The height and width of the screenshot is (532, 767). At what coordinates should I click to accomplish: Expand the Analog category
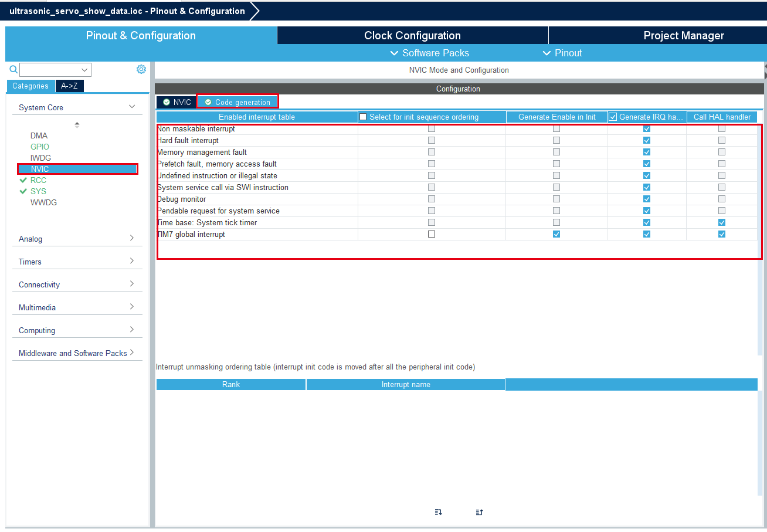coord(132,238)
